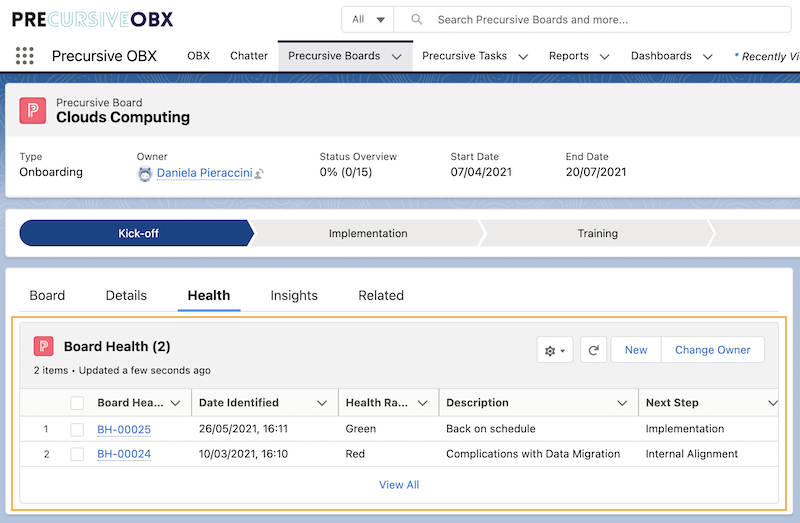
Task: Open the Chatter nav item
Action: pos(249,56)
